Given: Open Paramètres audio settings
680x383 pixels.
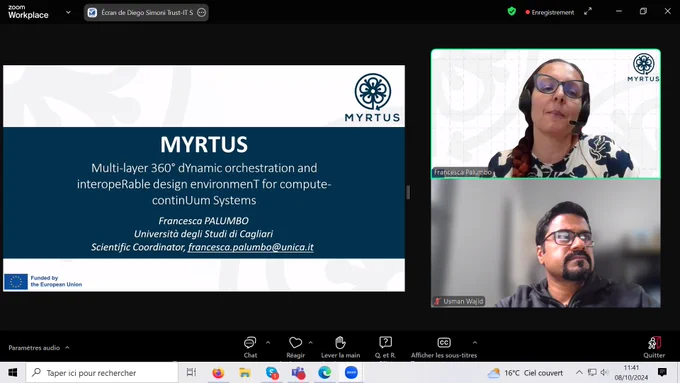Looking at the screenshot, I should pos(34,347).
